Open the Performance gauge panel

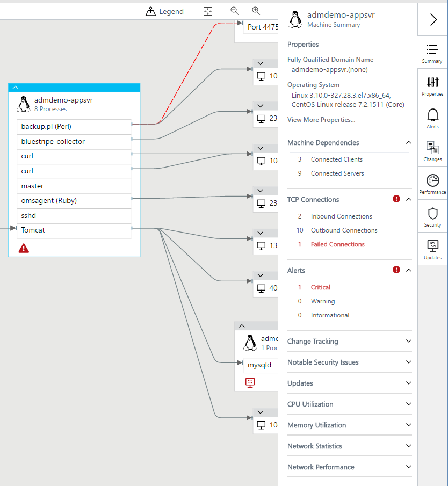tap(432, 184)
